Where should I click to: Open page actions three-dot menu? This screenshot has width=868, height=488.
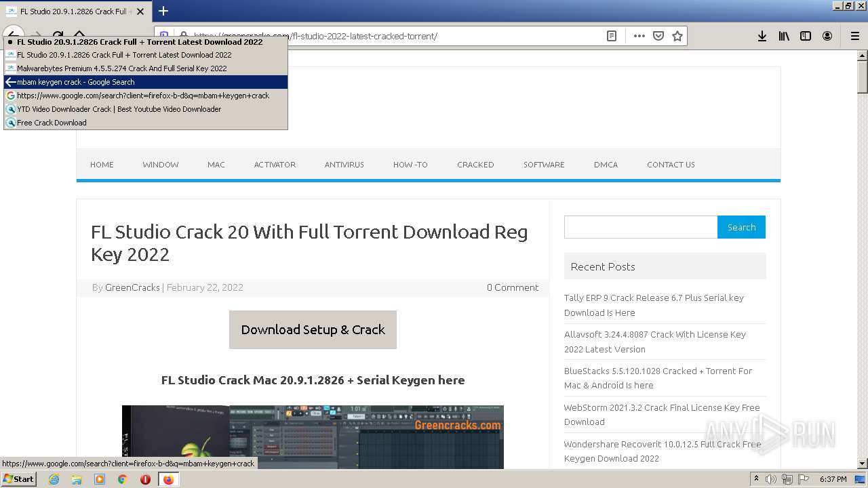639,36
